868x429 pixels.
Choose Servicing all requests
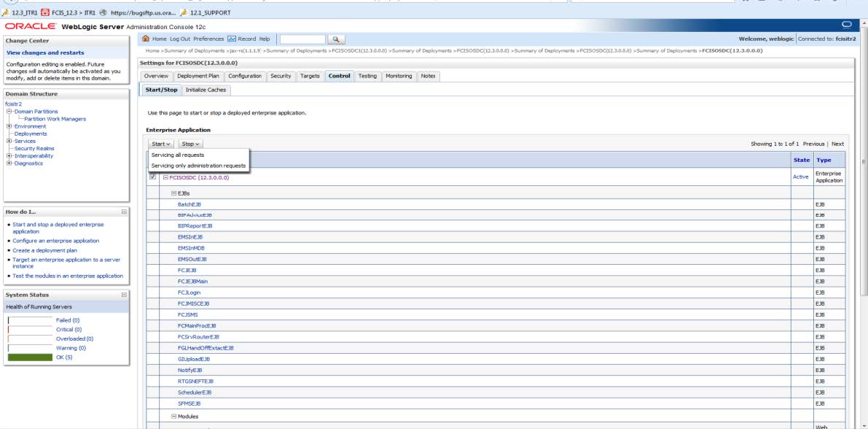(178, 155)
